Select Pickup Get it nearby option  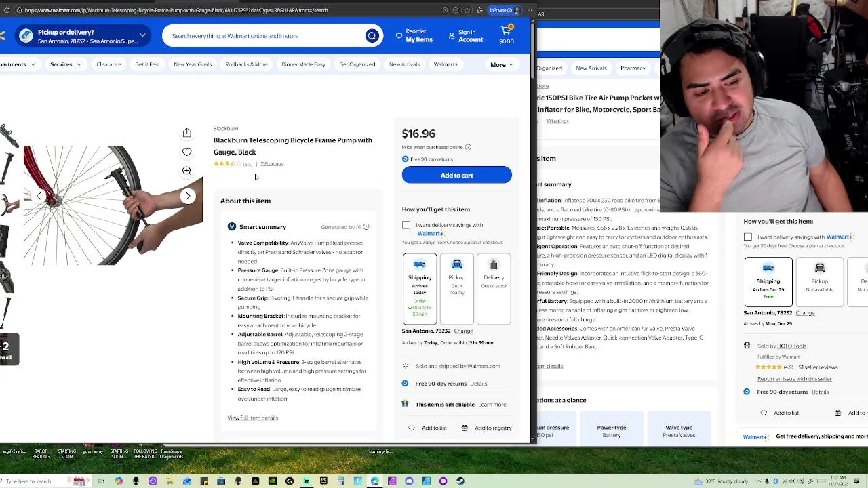click(456, 289)
